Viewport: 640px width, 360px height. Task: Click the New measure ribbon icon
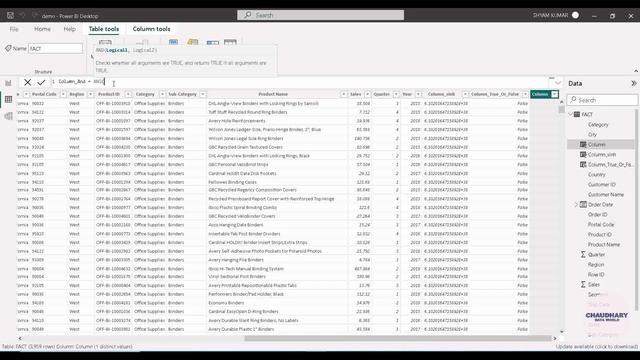pos(173,42)
